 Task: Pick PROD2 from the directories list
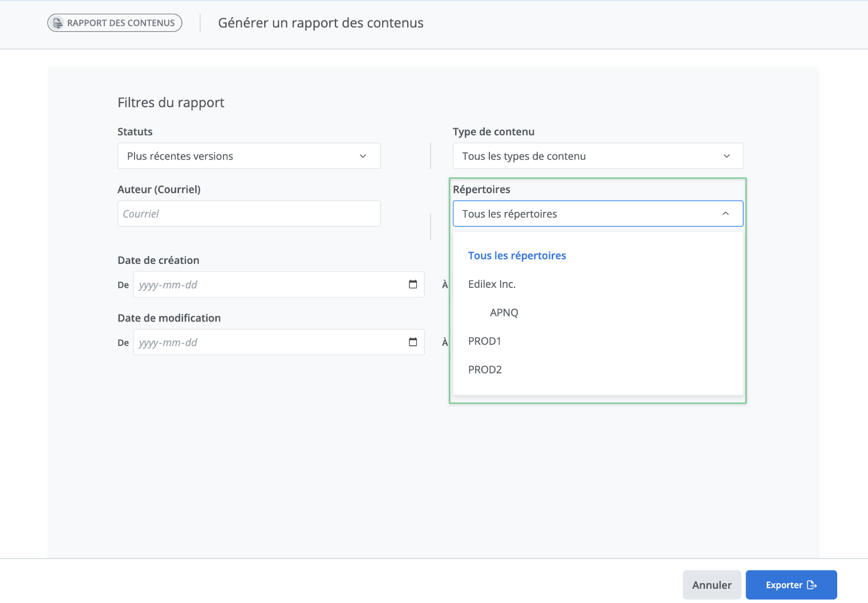pos(485,370)
